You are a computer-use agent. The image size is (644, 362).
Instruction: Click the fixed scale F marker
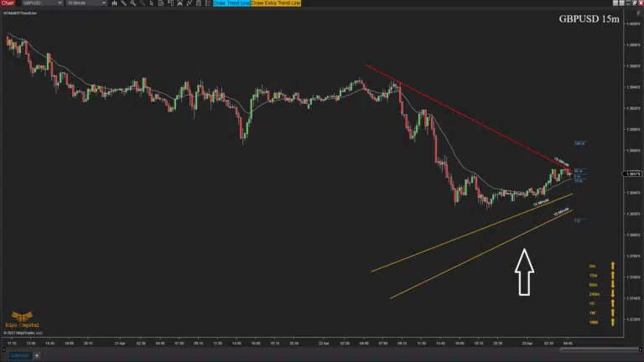tap(638, 13)
